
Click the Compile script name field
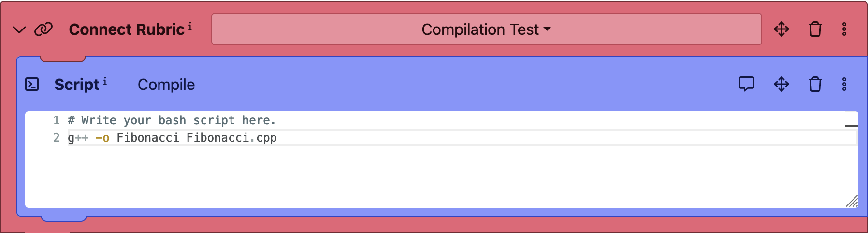point(166,85)
